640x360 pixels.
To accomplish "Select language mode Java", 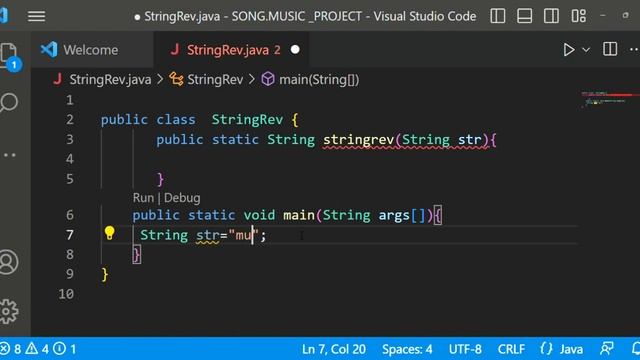I will pyautogui.click(x=571, y=349).
